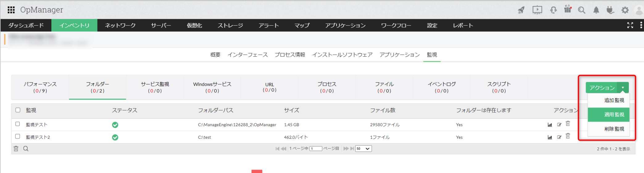The image size is (644, 173).
Task: Open the ネットワーク main tab
Action: pyautogui.click(x=120, y=25)
